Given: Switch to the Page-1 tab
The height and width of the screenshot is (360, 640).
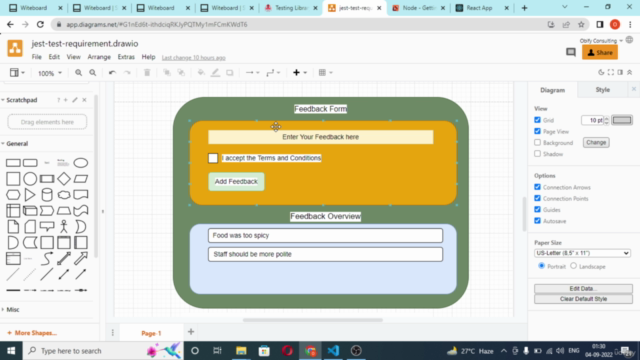Looking at the screenshot, I should (x=151, y=333).
